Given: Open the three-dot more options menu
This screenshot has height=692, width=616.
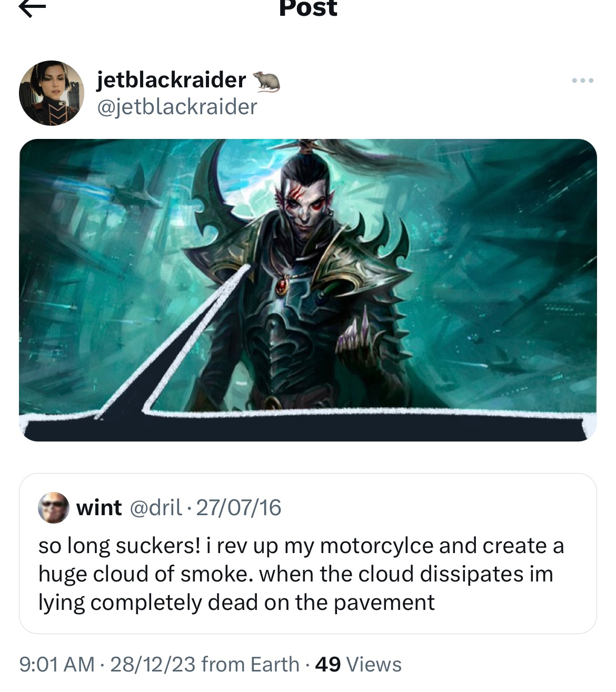Looking at the screenshot, I should pyautogui.click(x=583, y=81).
